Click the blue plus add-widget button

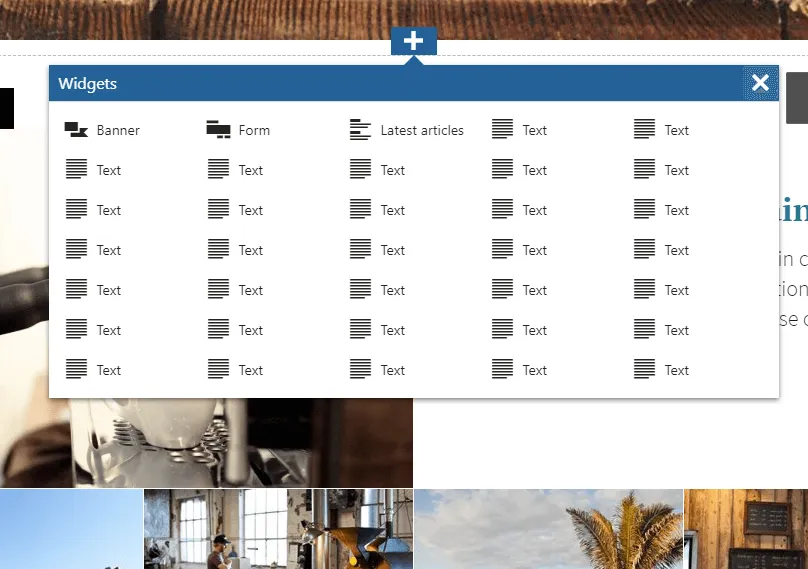(x=414, y=41)
